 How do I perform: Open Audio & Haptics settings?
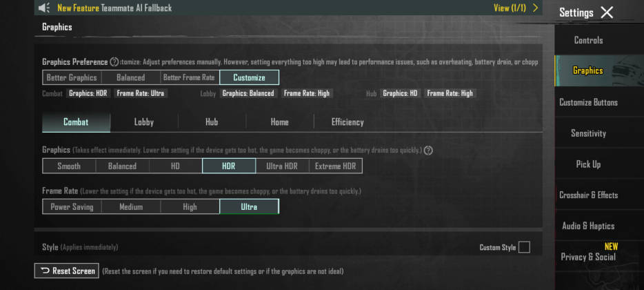[588, 226]
